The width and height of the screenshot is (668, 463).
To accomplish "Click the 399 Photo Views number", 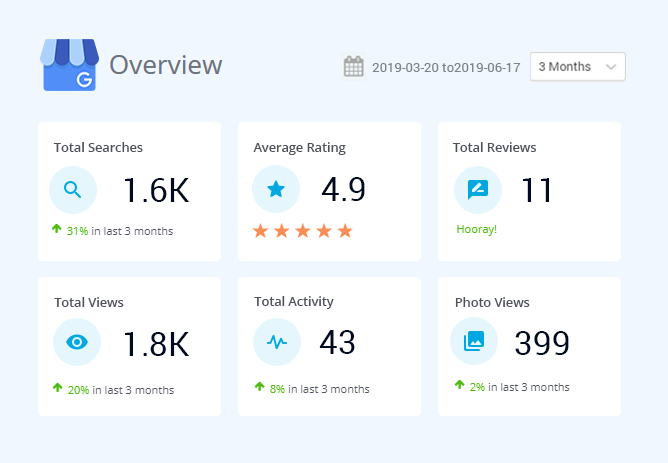I will pyautogui.click(x=541, y=343).
